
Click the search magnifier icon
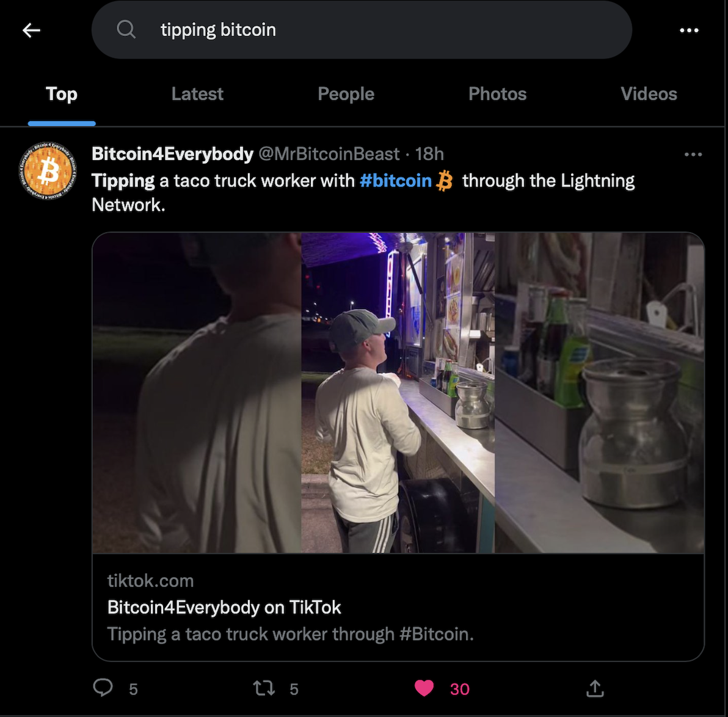point(126,29)
